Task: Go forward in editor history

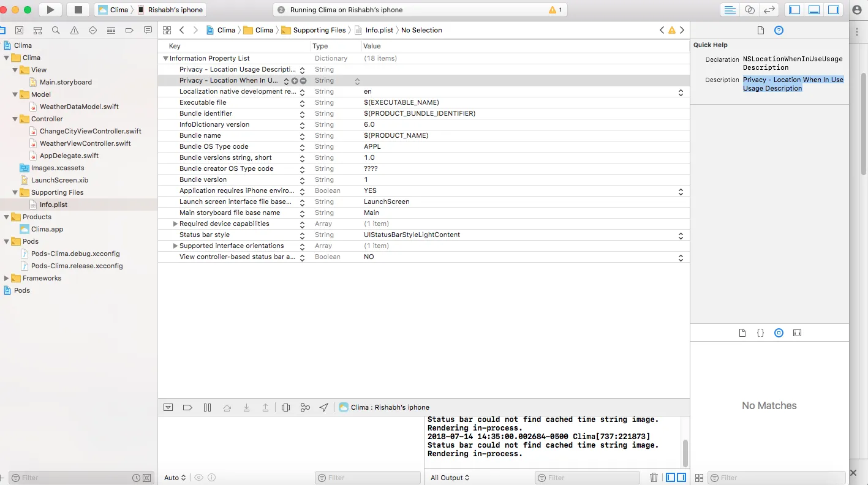Action: click(x=195, y=30)
